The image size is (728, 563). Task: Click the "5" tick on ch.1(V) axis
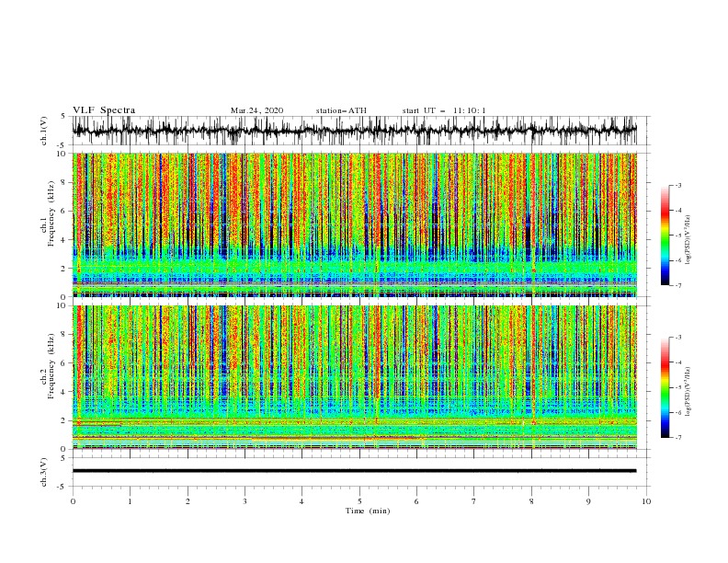[63, 116]
